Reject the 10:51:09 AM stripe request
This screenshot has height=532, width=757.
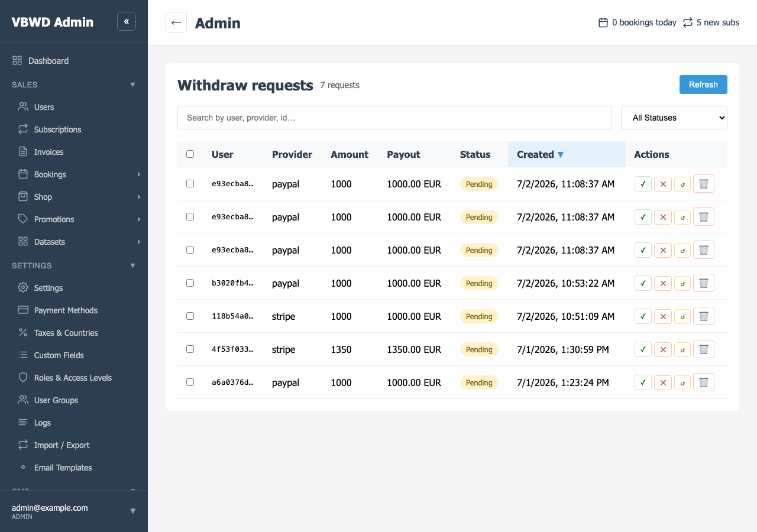point(663,316)
